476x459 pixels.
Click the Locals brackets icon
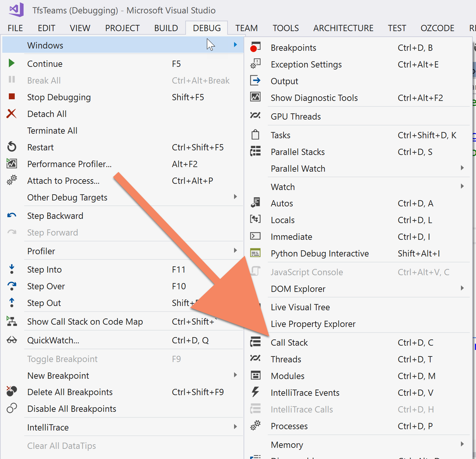pos(255,219)
